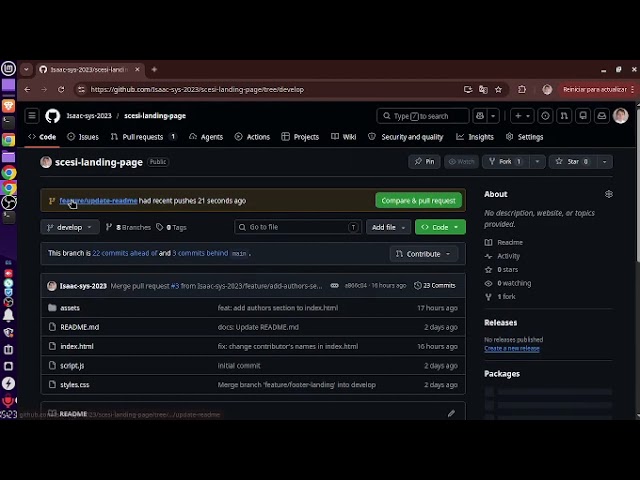Click the Watch button

coord(462,162)
